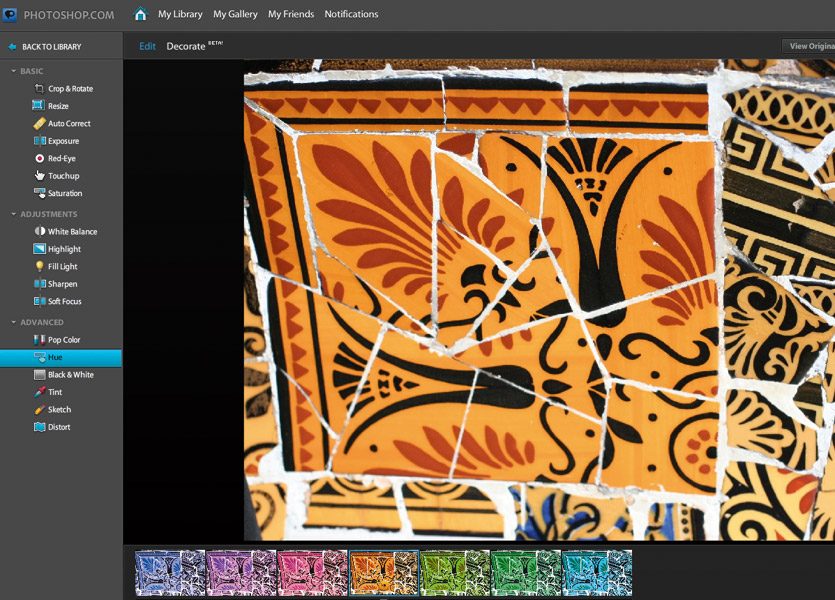Collapse the Adjustments section

click(14, 214)
